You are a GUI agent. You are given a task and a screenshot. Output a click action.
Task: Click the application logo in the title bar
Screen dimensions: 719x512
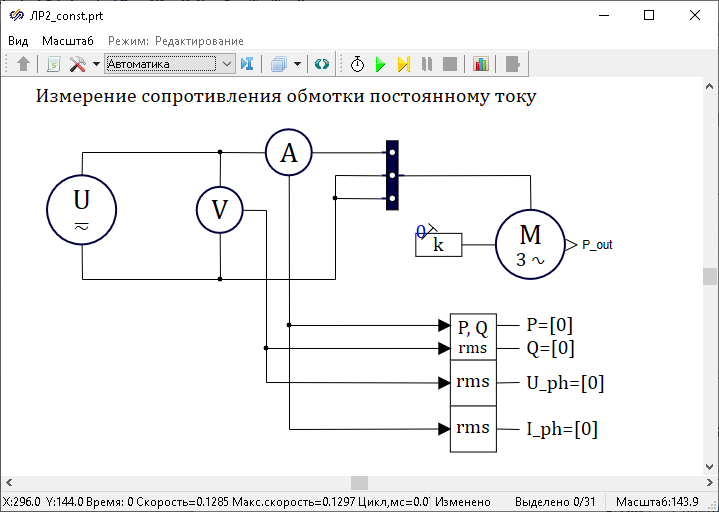pos(17,16)
